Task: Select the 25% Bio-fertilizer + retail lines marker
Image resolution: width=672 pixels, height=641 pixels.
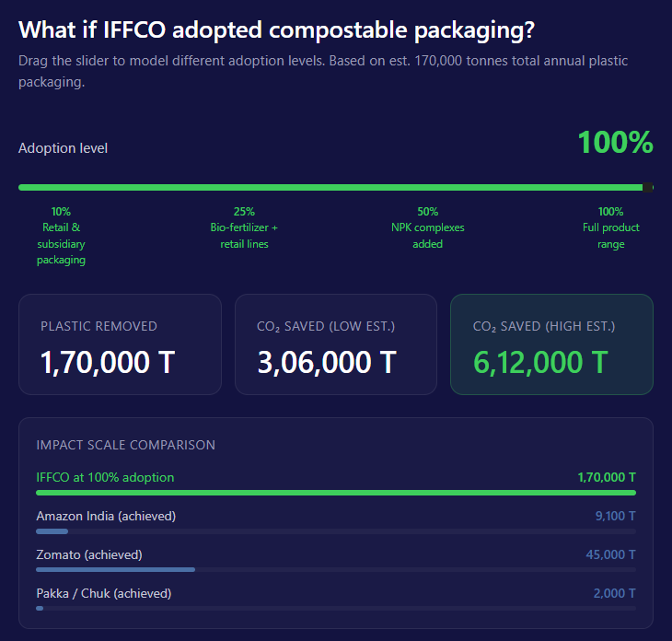Action: (x=244, y=227)
